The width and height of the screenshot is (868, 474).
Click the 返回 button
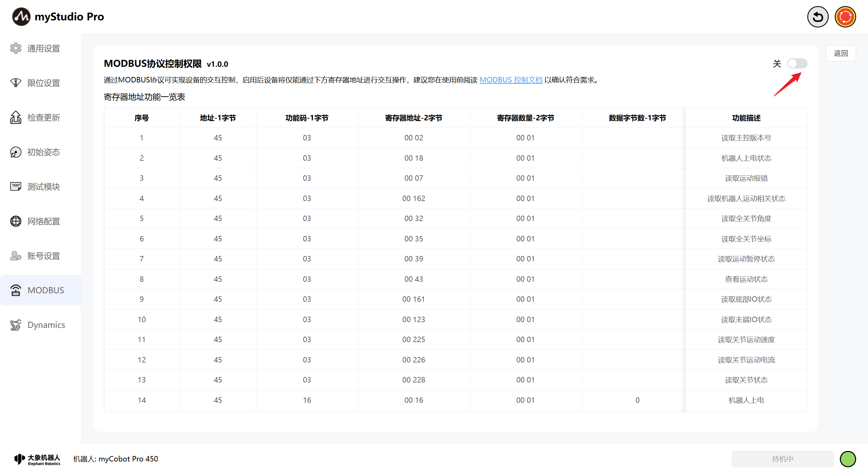pyautogui.click(x=841, y=53)
